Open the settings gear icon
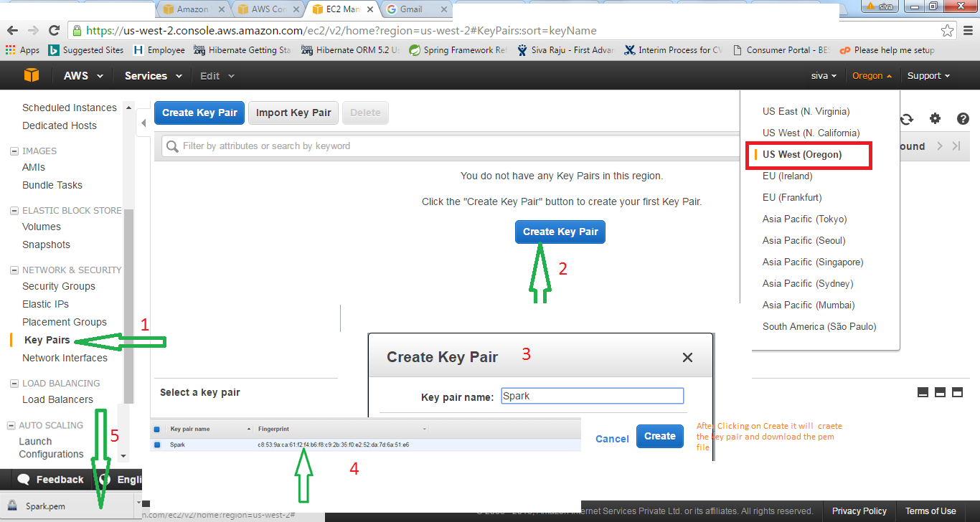980x522 pixels. point(936,118)
